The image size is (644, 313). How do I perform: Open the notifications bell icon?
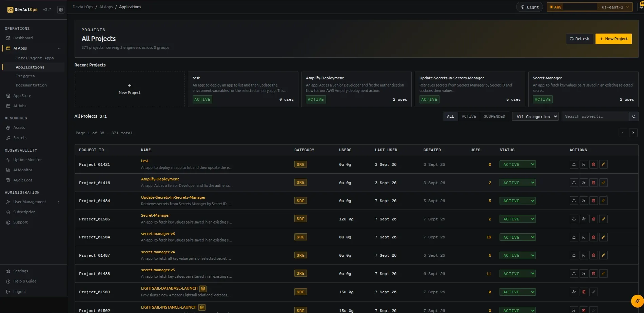641,6
